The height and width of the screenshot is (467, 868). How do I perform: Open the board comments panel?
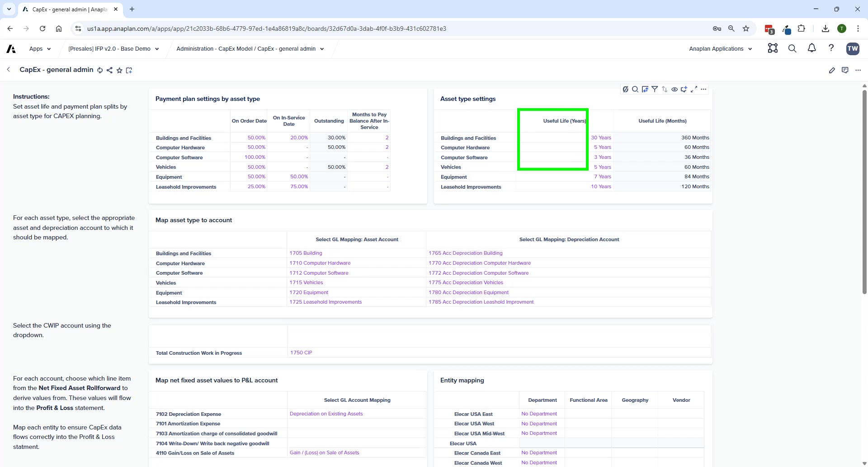845,70
